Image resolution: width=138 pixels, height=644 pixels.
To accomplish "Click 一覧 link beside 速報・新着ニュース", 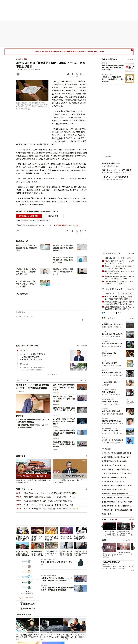I will 86,489.
